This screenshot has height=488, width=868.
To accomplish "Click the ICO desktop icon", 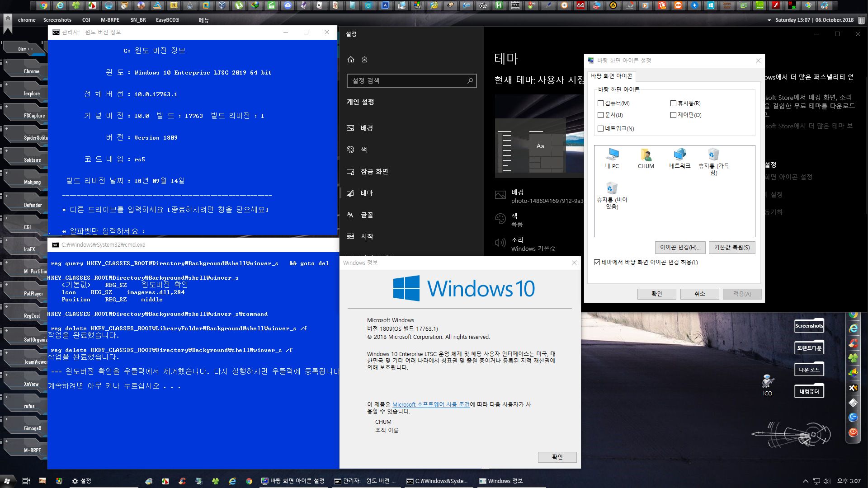I will click(x=768, y=385).
